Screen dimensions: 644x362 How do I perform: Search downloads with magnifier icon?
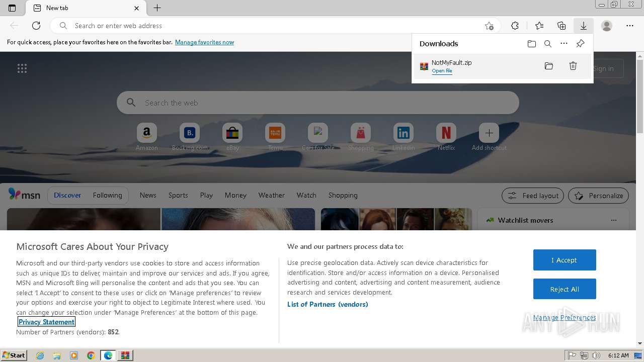(x=548, y=44)
